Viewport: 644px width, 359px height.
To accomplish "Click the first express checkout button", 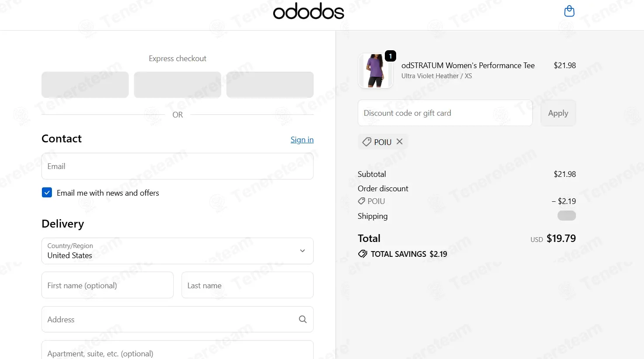I will click(85, 85).
